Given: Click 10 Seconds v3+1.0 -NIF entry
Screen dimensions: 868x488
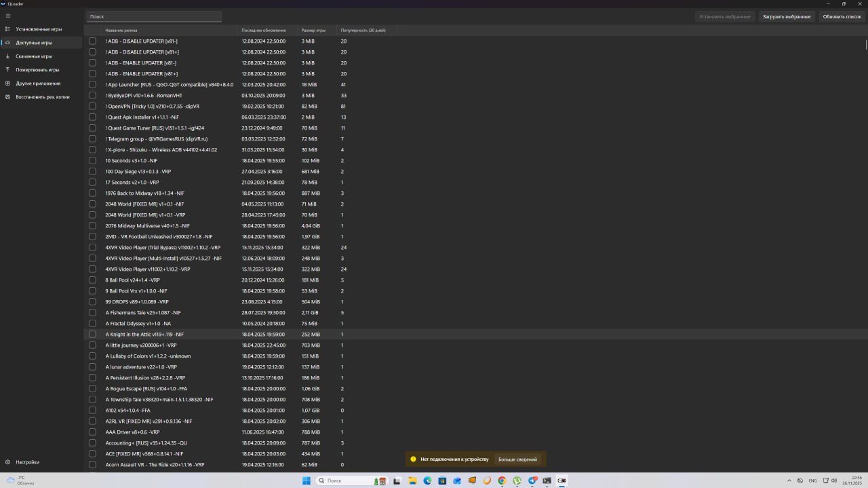Looking at the screenshot, I should 132,161.
